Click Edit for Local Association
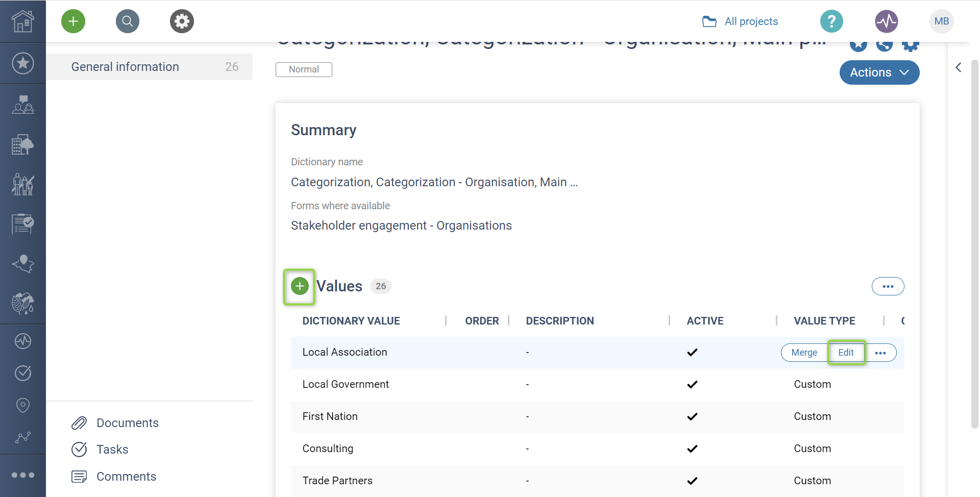 tap(846, 353)
